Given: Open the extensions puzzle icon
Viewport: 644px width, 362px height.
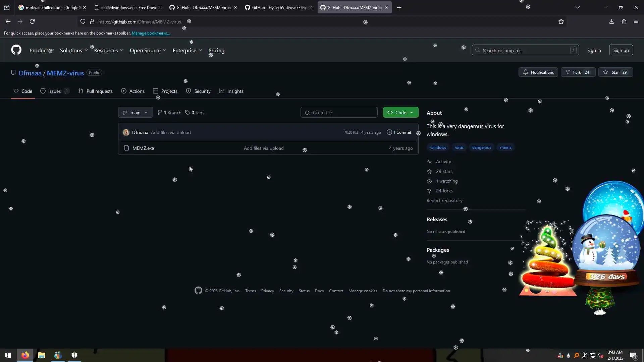Looking at the screenshot, I should 624,21.
